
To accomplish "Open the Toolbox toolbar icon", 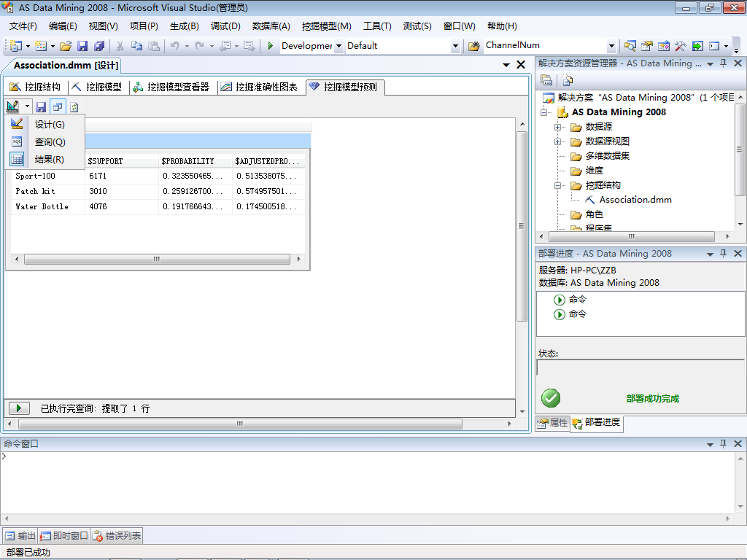I will [681, 46].
